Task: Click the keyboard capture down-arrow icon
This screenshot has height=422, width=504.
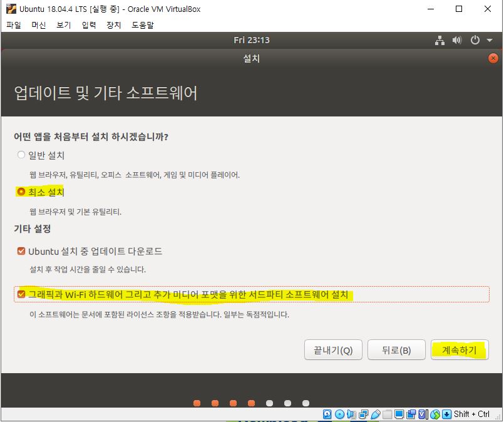Action: [x=447, y=414]
